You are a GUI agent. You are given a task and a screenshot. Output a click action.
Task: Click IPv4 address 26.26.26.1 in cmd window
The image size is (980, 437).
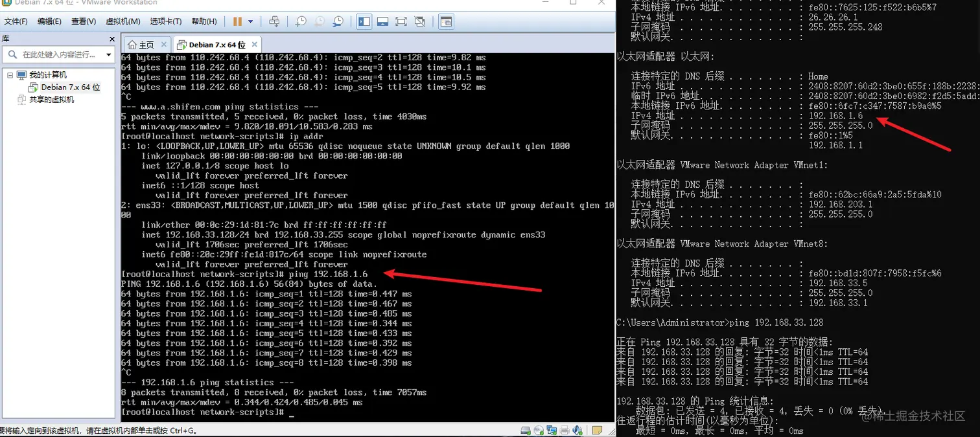point(833,17)
